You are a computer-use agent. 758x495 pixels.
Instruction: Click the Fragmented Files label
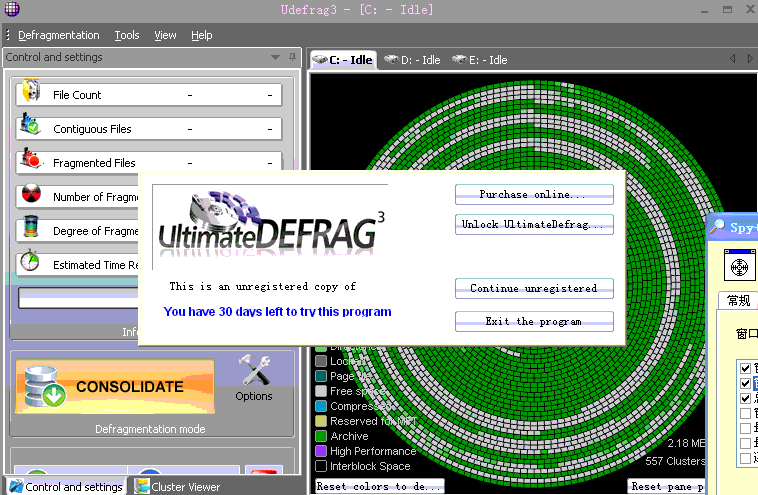click(94, 163)
